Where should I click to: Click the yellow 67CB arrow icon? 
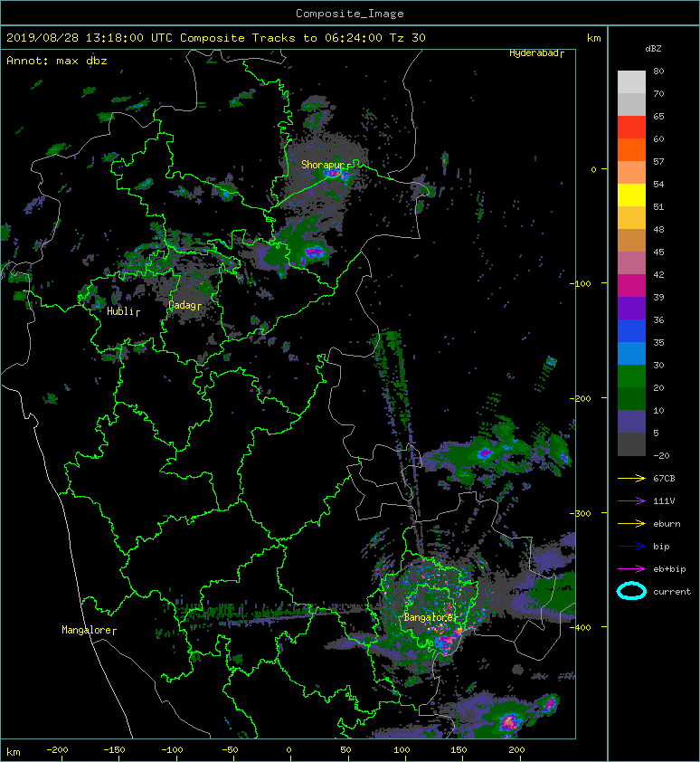(631, 478)
